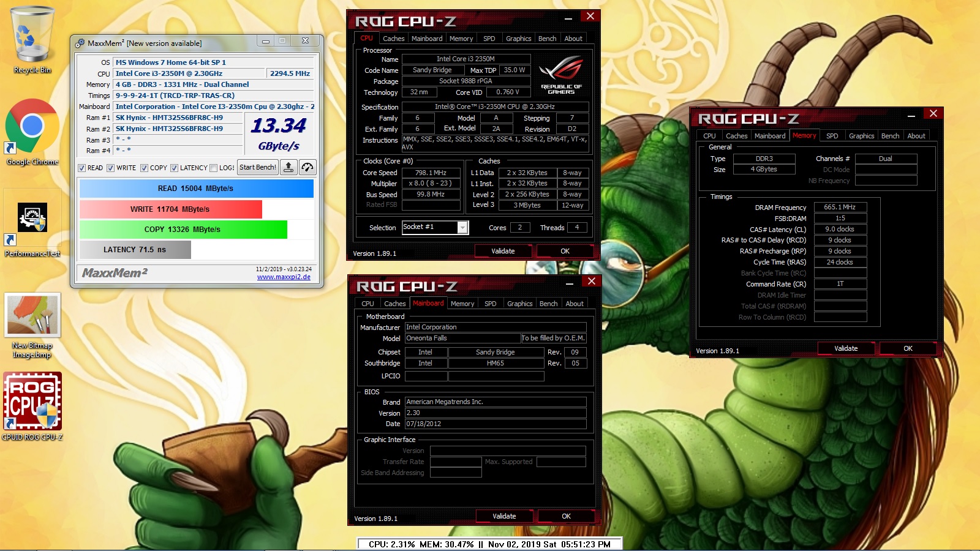Click the DRAM Frequency 665.1 MHz field

tap(840, 208)
